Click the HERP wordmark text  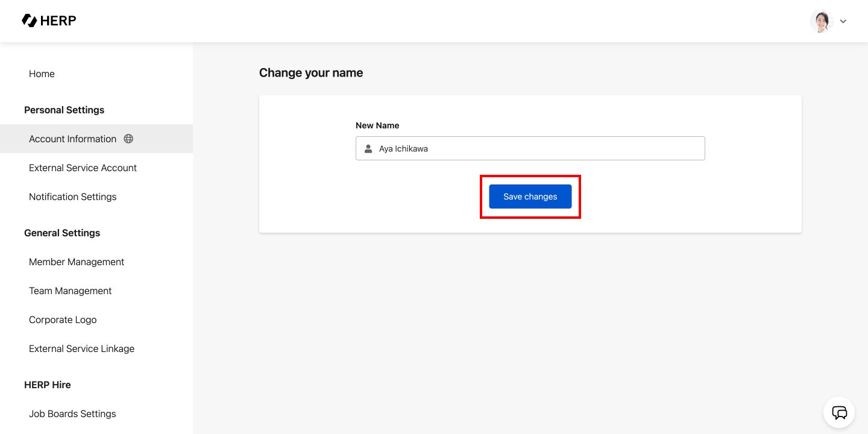pos(58,21)
